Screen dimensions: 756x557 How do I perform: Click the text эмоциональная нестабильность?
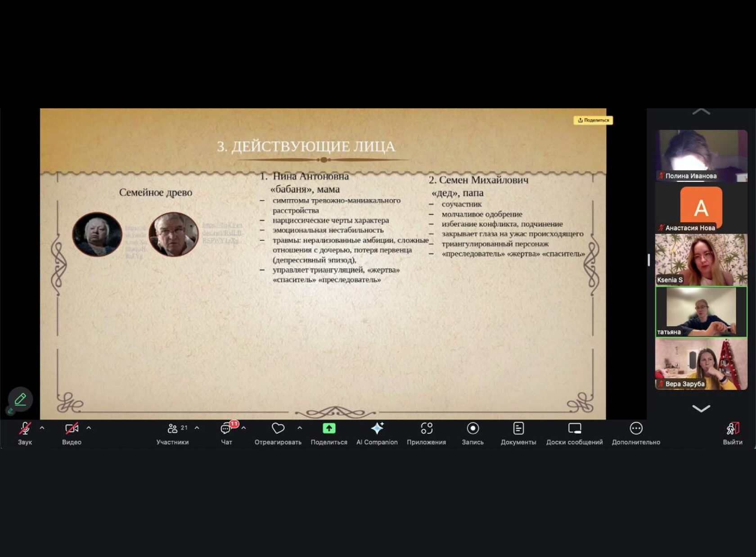tap(328, 230)
